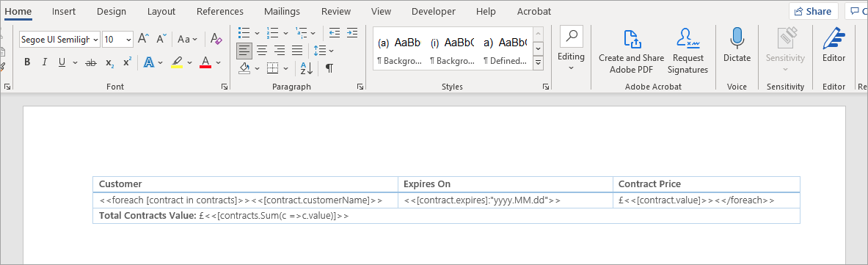
Task: Expand Change Case options
Action: [x=187, y=40]
